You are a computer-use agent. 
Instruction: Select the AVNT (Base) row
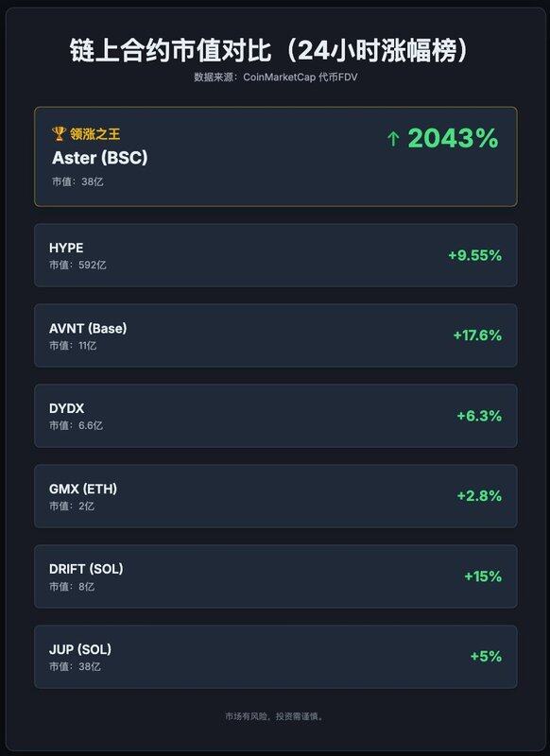click(276, 335)
